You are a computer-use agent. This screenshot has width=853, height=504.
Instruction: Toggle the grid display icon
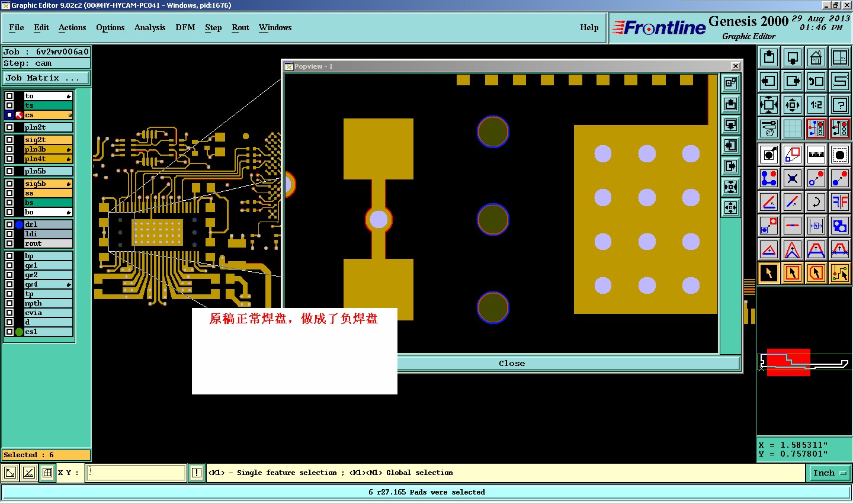(793, 129)
